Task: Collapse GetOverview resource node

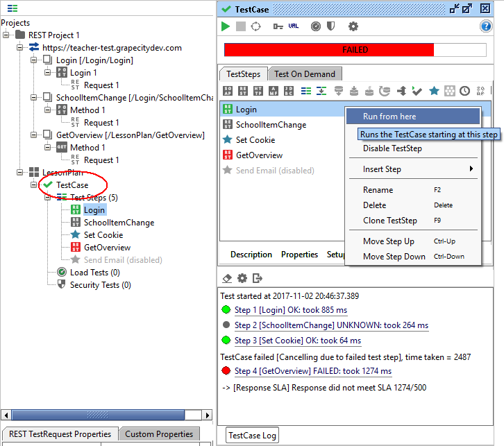Action: (x=33, y=135)
